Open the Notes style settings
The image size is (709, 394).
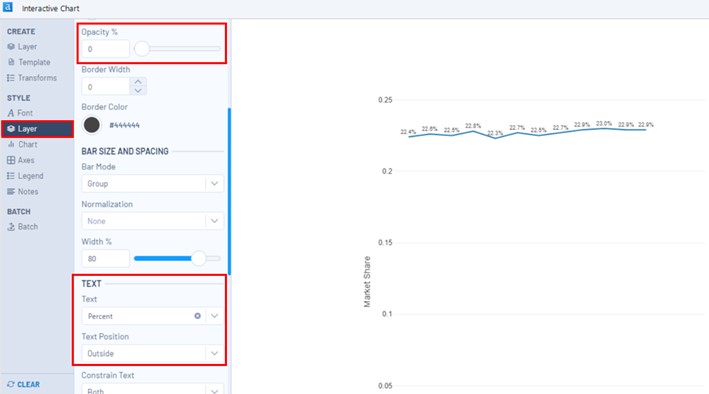(23, 192)
